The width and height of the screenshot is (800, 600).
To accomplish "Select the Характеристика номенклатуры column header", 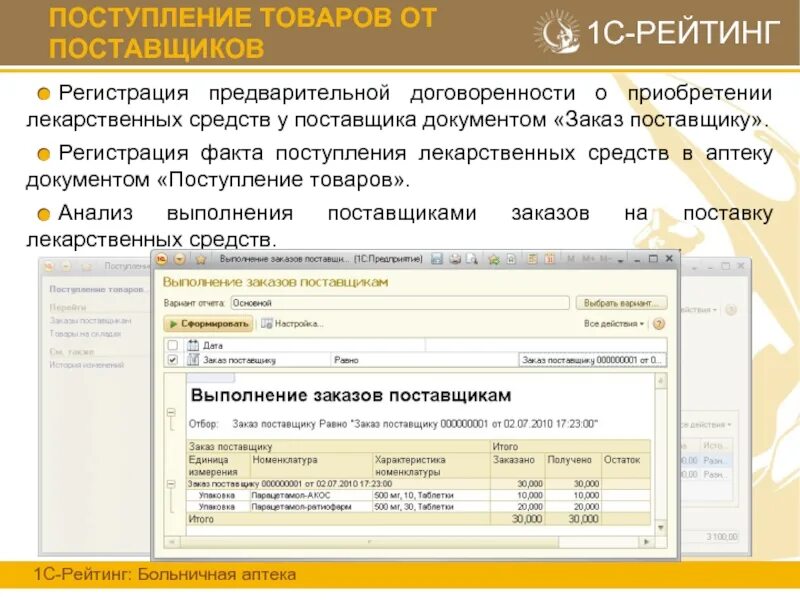I will coord(431,465).
